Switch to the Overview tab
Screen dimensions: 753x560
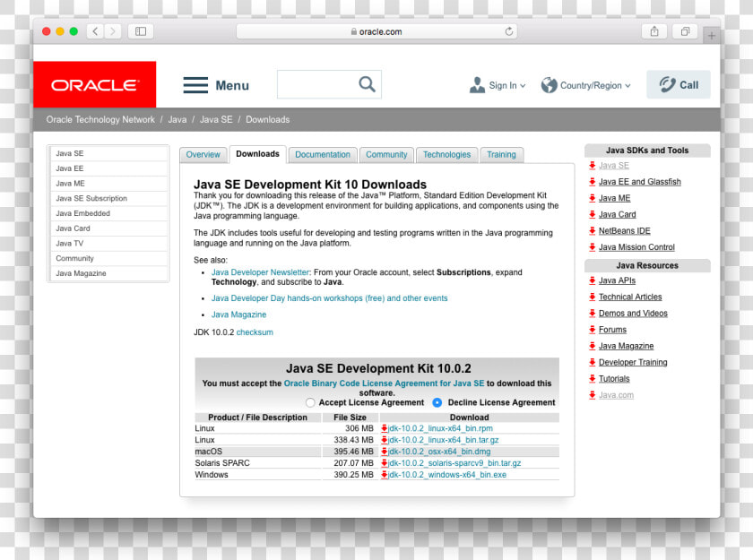point(203,154)
